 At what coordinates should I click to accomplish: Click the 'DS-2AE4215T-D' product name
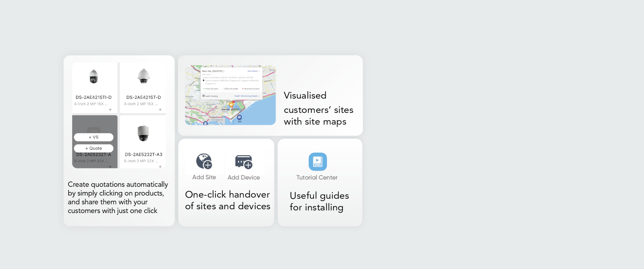point(144,97)
